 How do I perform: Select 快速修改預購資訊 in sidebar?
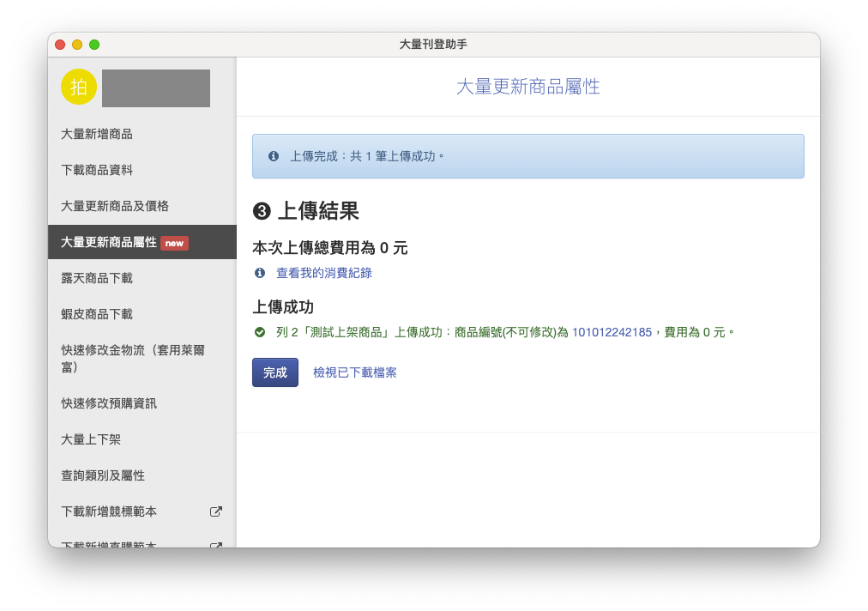coord(109,403)
